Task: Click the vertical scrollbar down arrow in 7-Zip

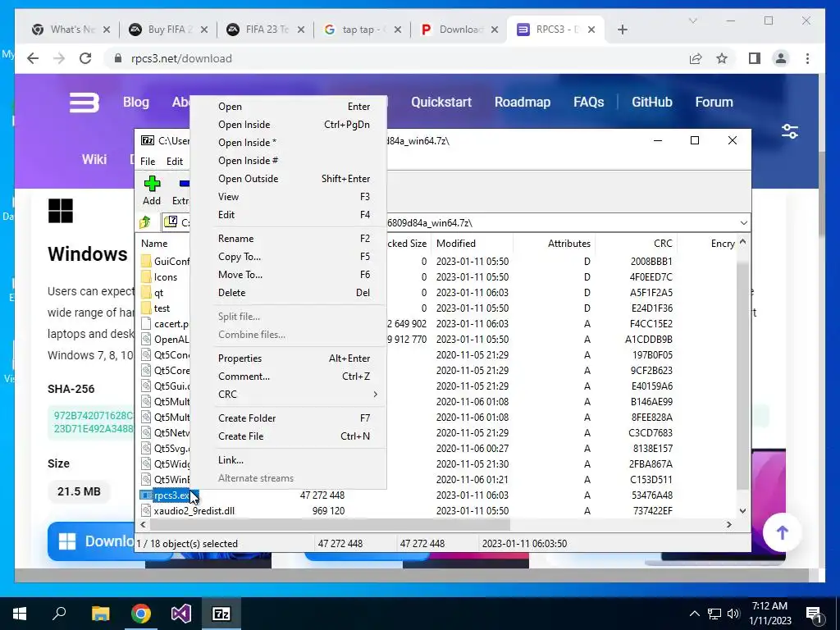Action: point(742,511)
